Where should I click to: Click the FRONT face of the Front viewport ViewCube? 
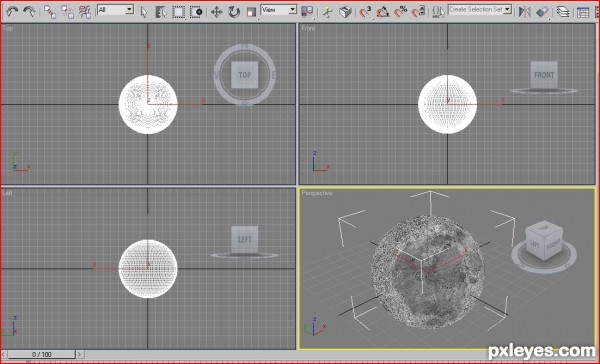pos(544,75)
